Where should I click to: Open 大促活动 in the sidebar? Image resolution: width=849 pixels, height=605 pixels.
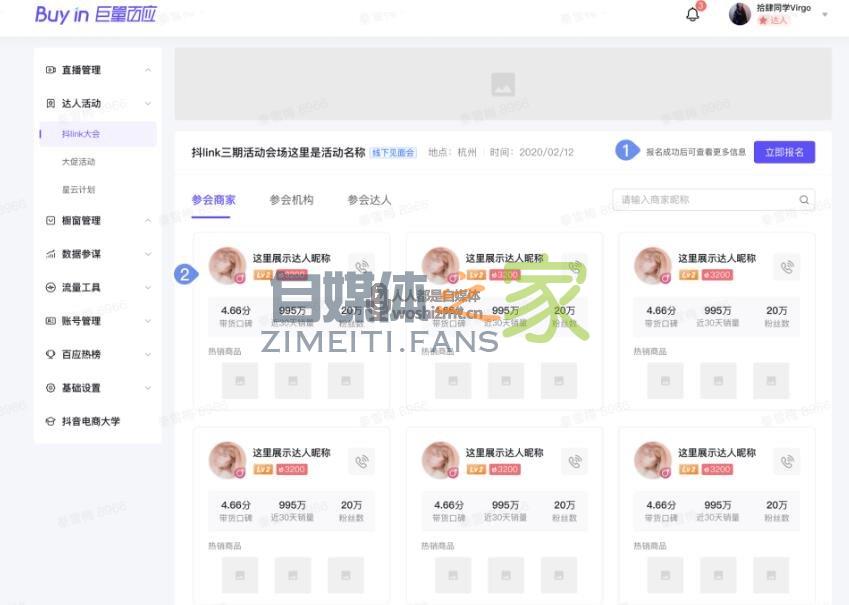(79, 161)
